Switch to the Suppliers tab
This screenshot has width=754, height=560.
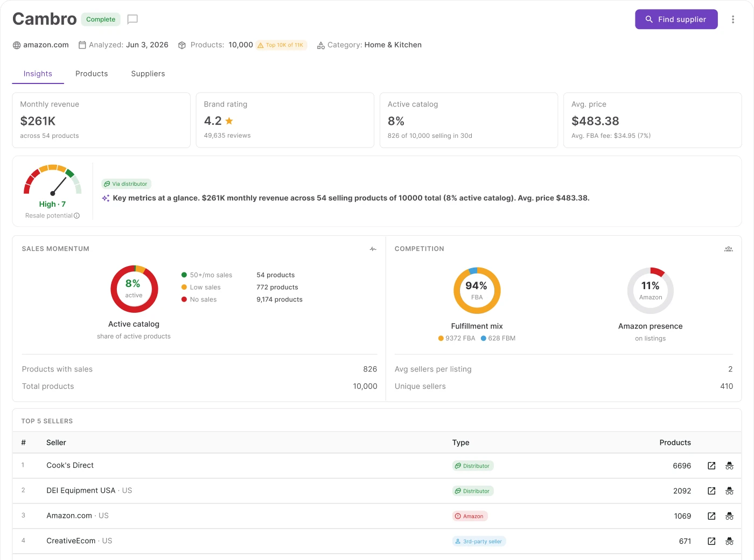click(x=148, y=74)
